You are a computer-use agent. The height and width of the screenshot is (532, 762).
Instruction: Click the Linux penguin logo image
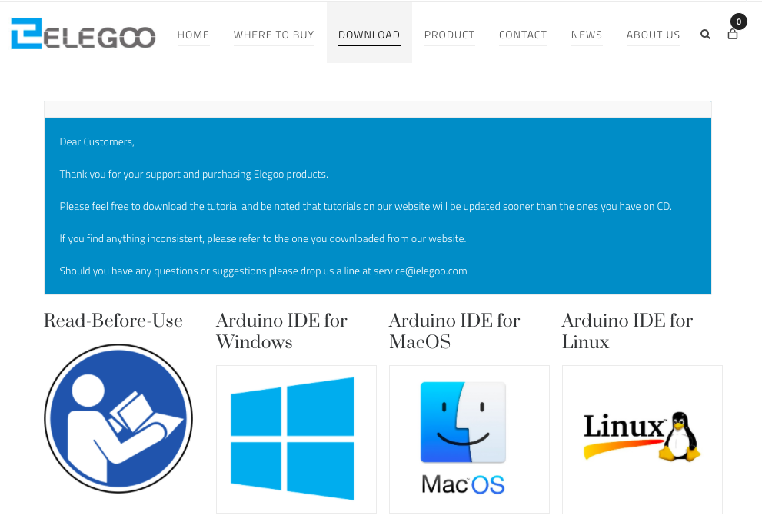tap(643, 439)
